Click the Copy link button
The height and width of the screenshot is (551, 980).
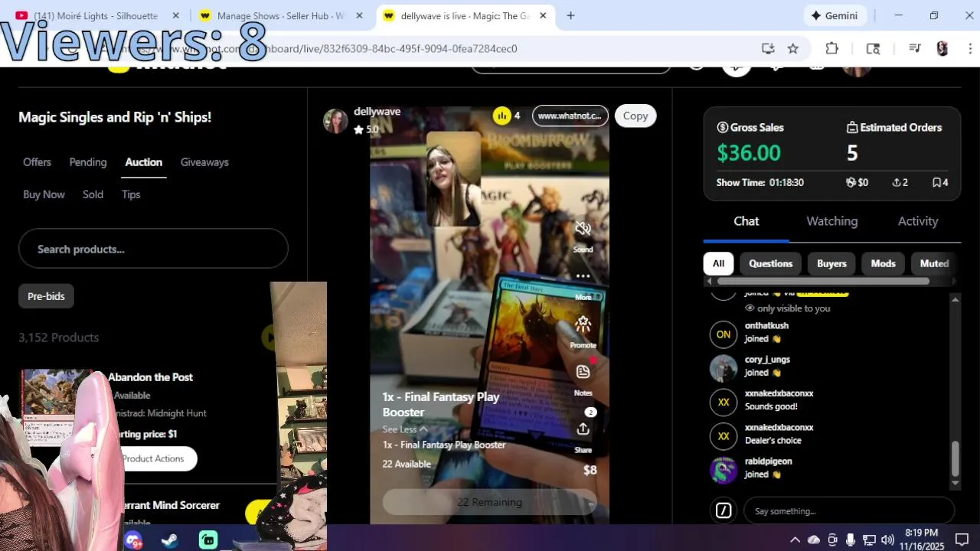635,116
